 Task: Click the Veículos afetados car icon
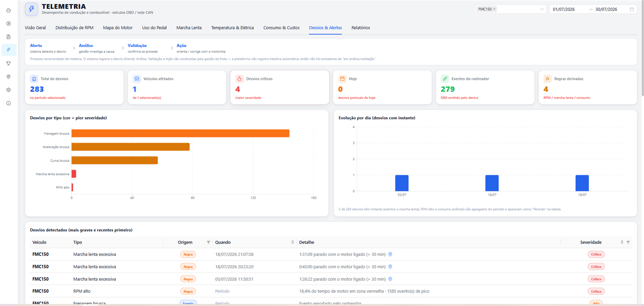point(137,79)
